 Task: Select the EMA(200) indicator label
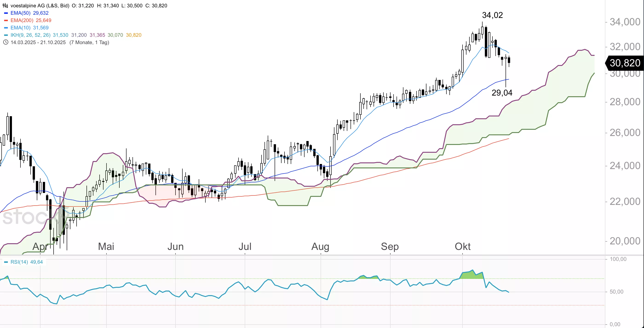(x=22, y=20)
